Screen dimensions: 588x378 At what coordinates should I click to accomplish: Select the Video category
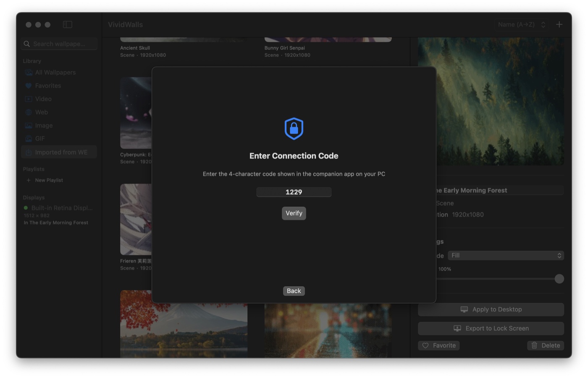pyautogui.click(x=59, y=99)
